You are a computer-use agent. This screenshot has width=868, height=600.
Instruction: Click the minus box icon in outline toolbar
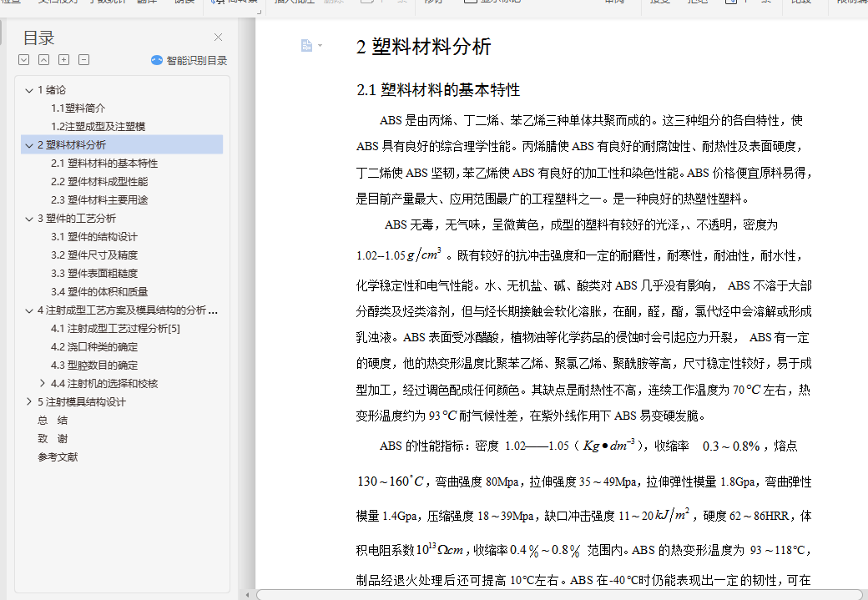pos(83,60)
